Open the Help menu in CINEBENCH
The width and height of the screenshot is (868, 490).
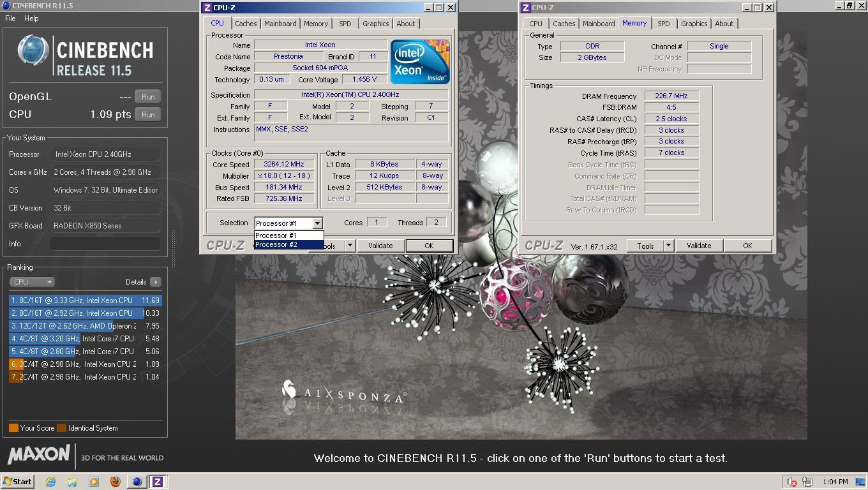coord(31,19)
